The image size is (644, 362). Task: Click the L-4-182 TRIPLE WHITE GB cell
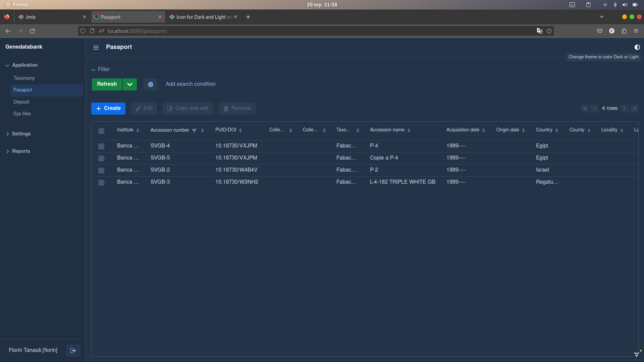tap(402, 182)
